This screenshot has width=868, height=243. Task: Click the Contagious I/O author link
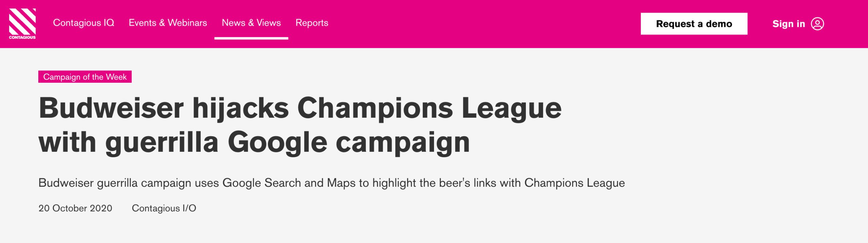point(164,208)
